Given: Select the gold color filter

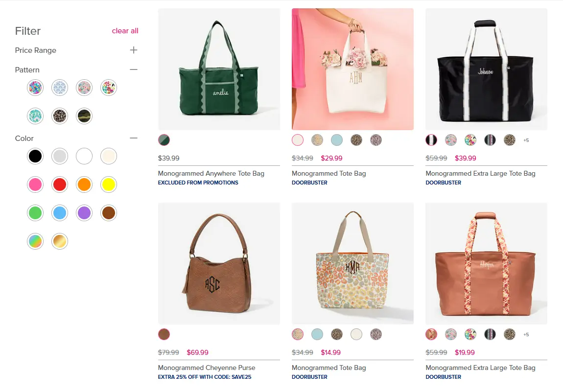Looking at the screenshot, I should pyautogui.click(x=59, y=241).
